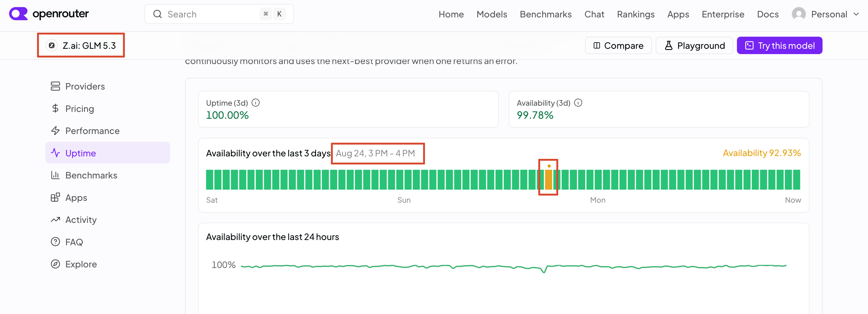Focus the Search input field

click(x=219, y=14)
